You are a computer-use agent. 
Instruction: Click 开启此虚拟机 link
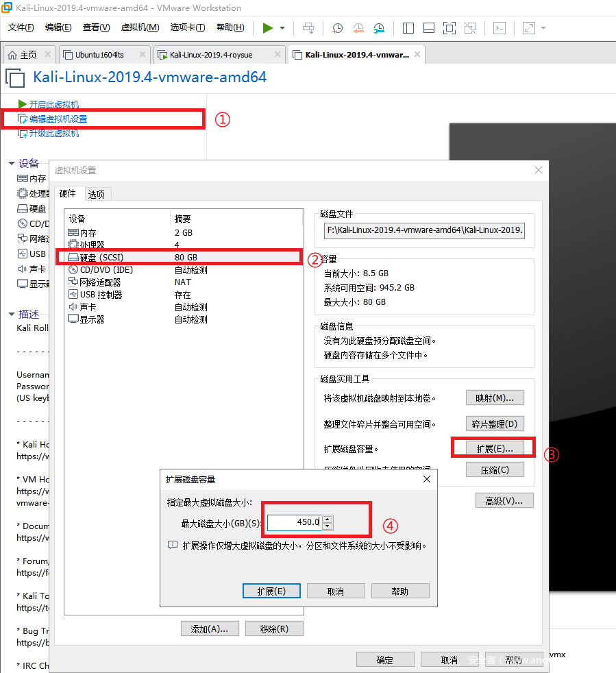54,104
